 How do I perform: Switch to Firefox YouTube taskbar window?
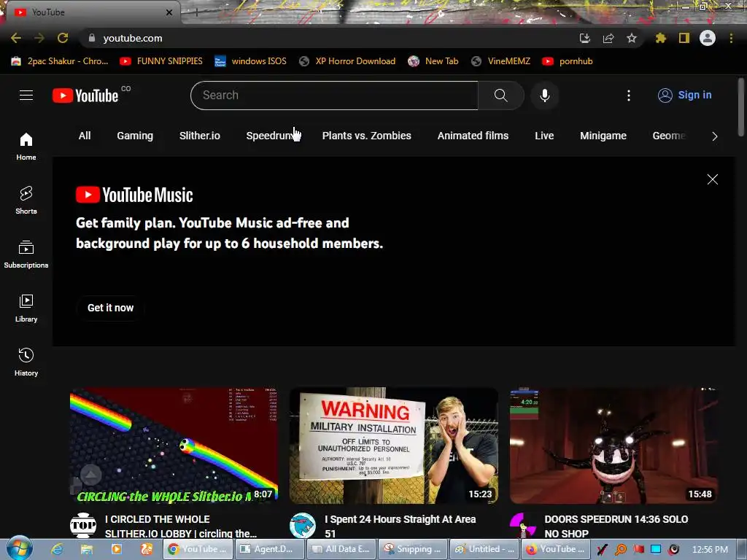coord(555,549)
